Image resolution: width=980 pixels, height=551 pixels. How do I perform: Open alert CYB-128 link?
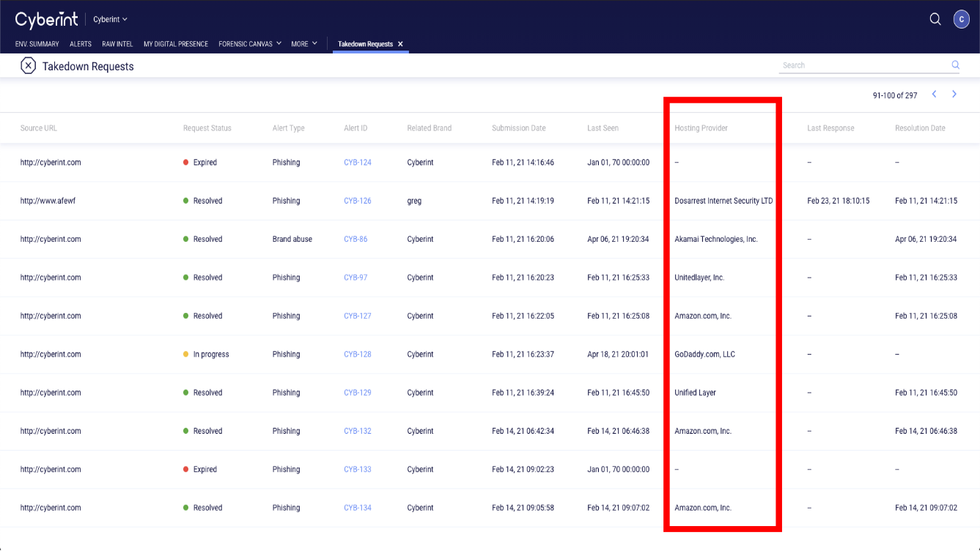pos(358,355)
